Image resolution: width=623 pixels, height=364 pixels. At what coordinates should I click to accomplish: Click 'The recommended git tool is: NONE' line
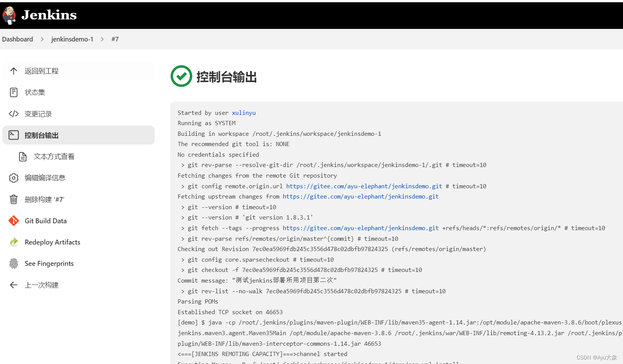[234, 144]
